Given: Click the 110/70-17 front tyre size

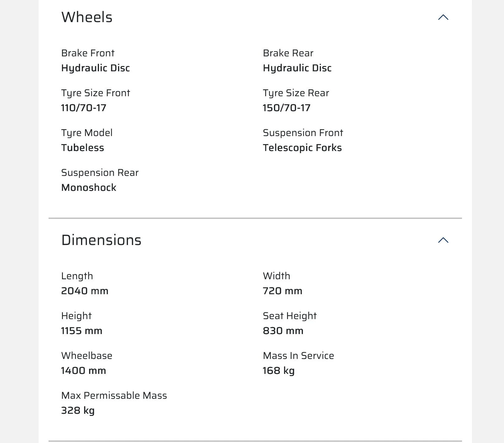Looking at the screenshot, I should [84, 108].
